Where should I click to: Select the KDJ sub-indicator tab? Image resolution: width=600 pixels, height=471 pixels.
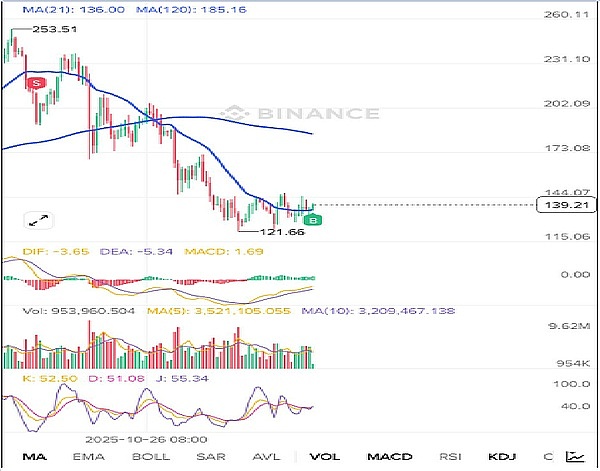tap(501, 456)
